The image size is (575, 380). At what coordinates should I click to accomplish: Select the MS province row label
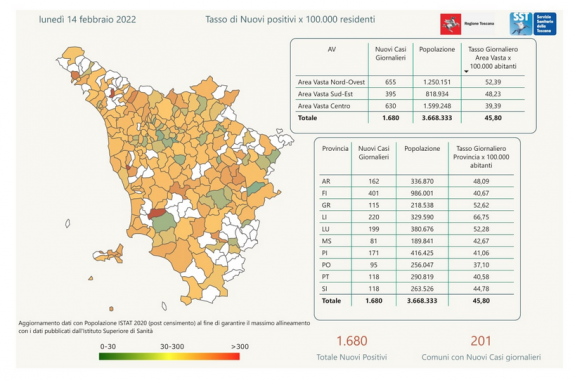(x=326, y=241)
